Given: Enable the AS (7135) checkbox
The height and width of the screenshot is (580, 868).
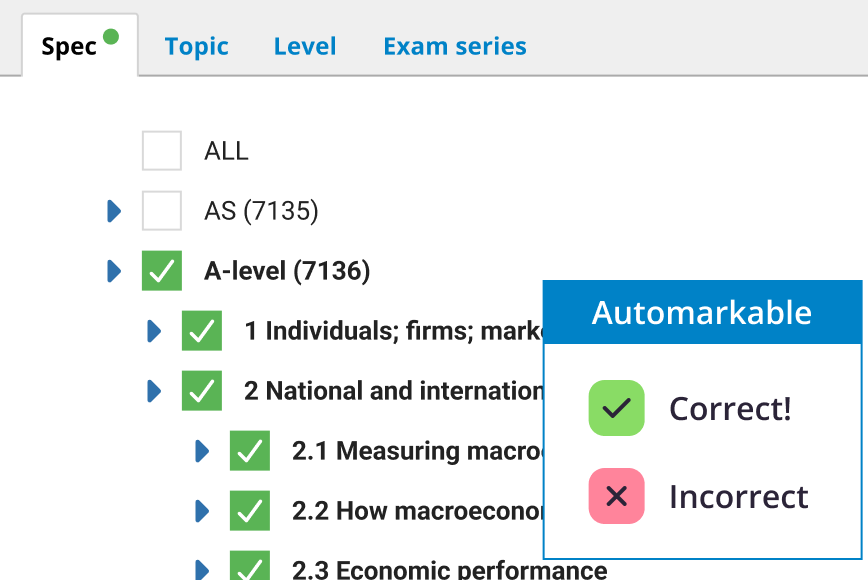Looking at the screenshot, I should tap(162, 211).
